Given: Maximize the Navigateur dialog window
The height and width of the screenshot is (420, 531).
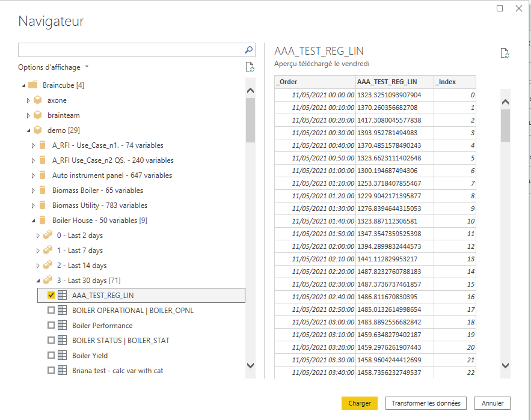Looking at the screenshot, I should [500, 8].
